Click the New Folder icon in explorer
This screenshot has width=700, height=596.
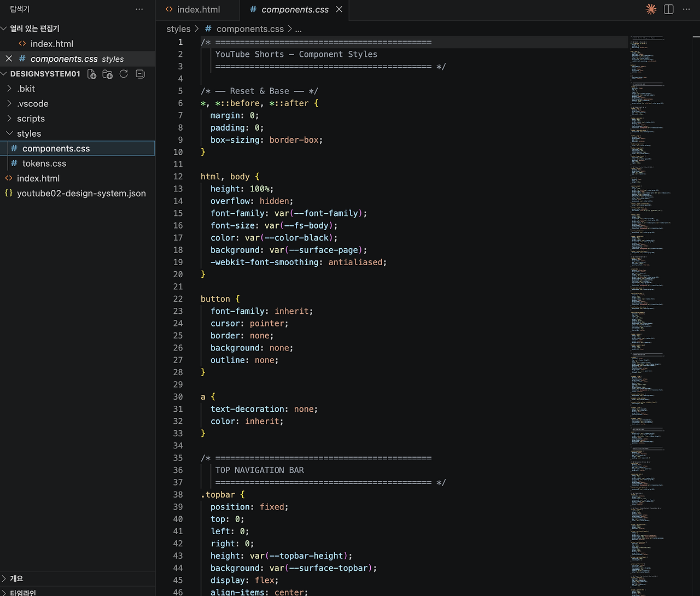[x=108, y=74]
